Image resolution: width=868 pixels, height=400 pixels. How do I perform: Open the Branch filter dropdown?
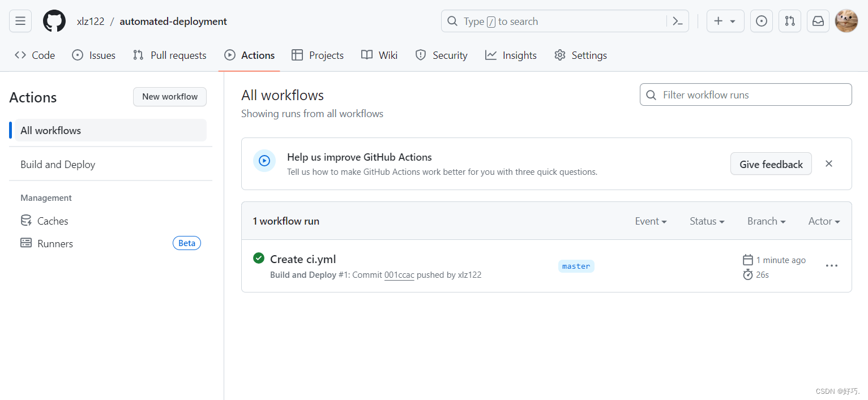click(x=767, y=221)
